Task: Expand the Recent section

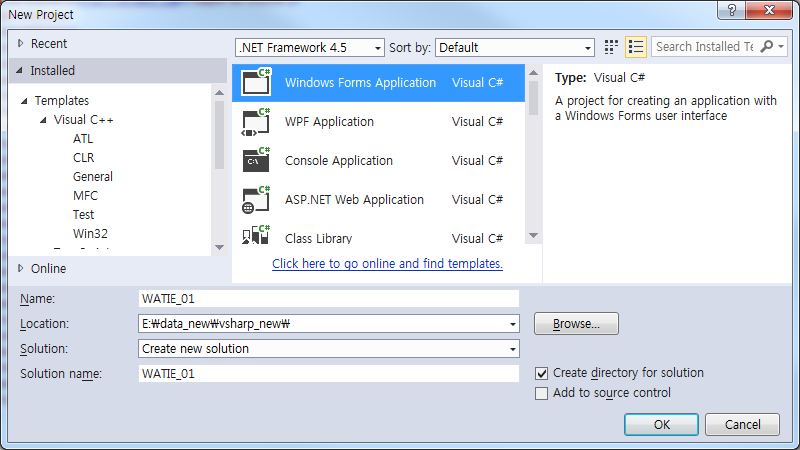Action: 20,43
